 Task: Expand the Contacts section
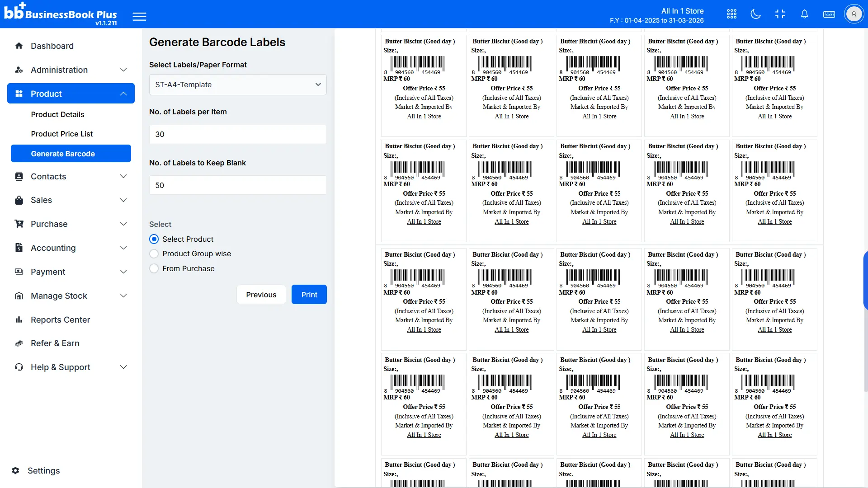point(71,176)
